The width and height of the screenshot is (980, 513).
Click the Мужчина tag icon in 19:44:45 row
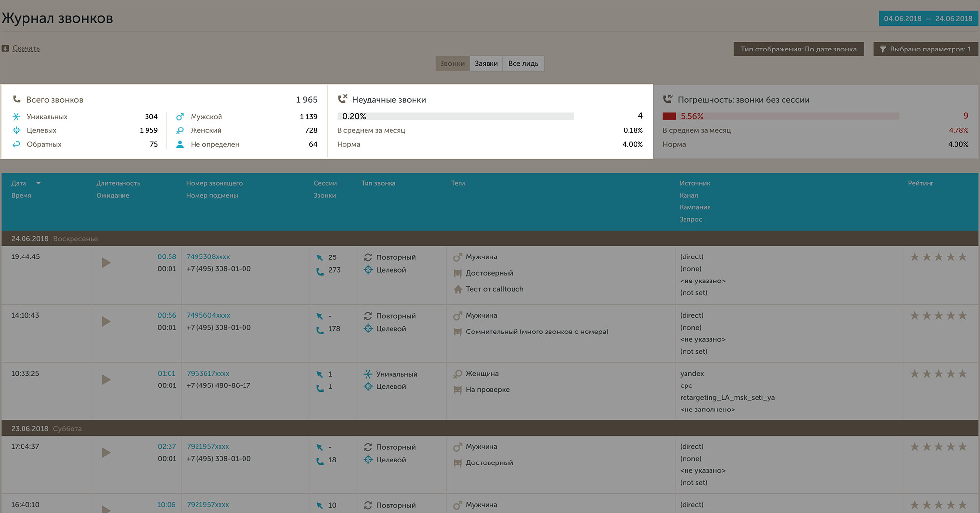[x=458, y=257]
